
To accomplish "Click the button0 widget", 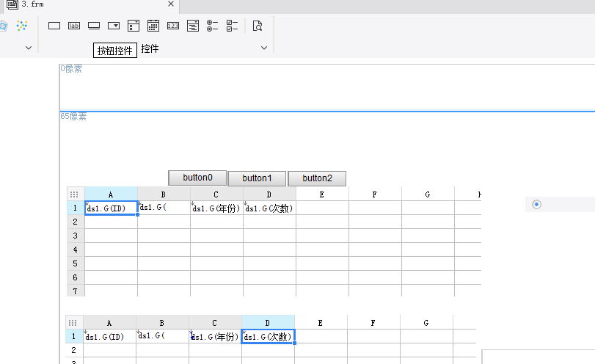I will point(197,178).
